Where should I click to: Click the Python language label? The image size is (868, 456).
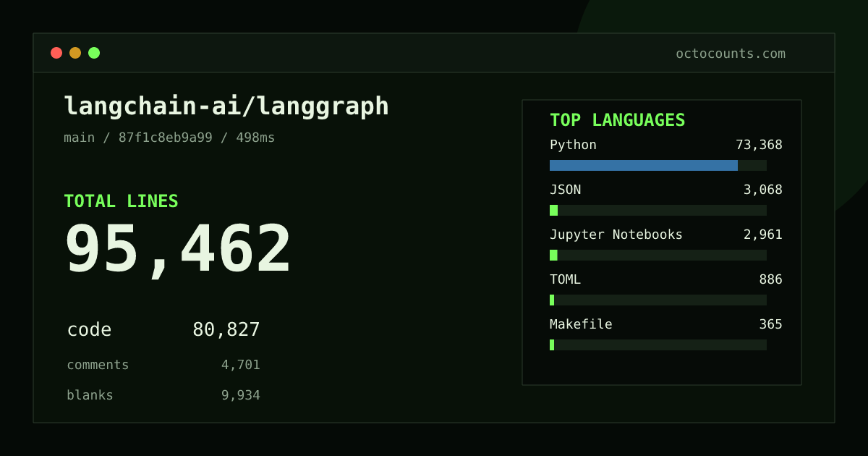pyautogui.click(x=573, y=145)
